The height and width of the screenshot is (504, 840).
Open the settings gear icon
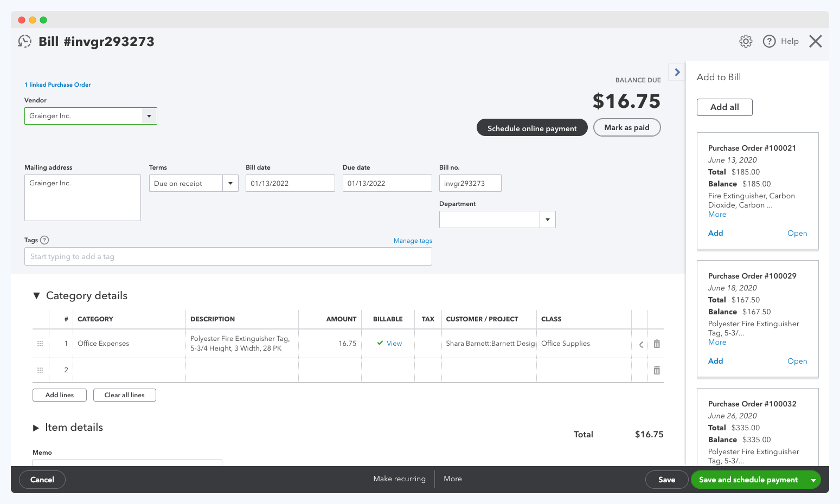pos(746,41)
